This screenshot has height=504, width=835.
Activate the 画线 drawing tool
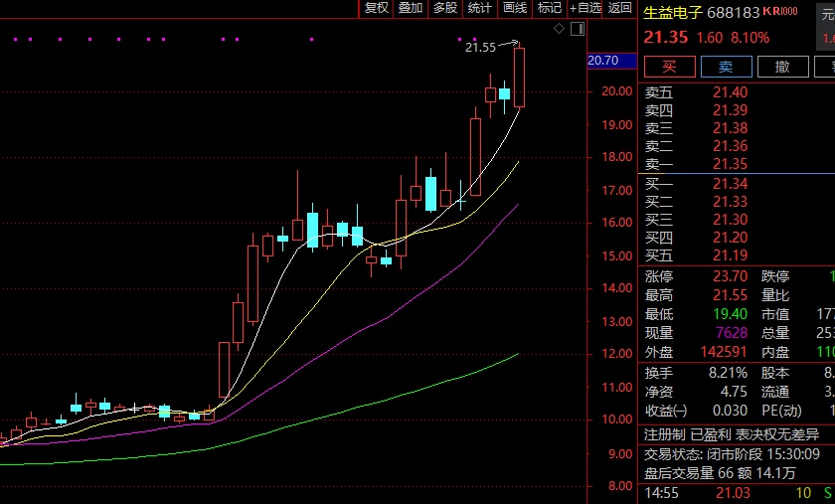point(515,8)
